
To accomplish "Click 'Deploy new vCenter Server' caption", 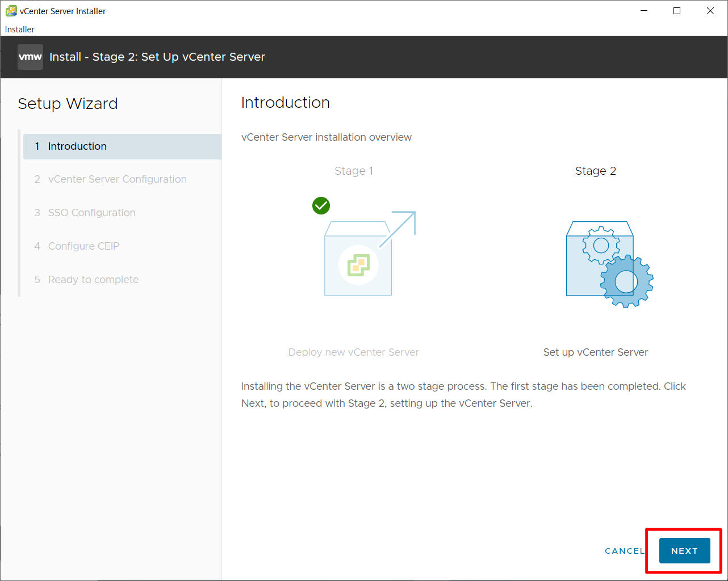I will click(x=354, y=352).
